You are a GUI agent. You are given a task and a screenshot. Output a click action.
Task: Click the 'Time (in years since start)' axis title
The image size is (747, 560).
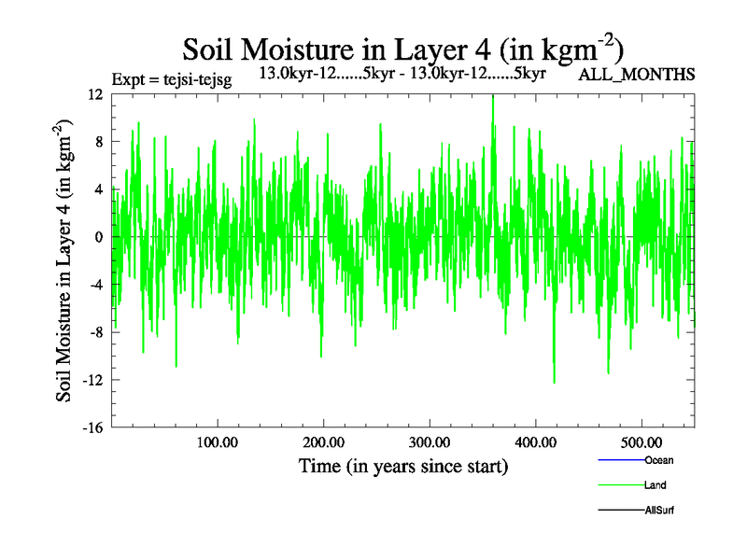click(403, 465)
